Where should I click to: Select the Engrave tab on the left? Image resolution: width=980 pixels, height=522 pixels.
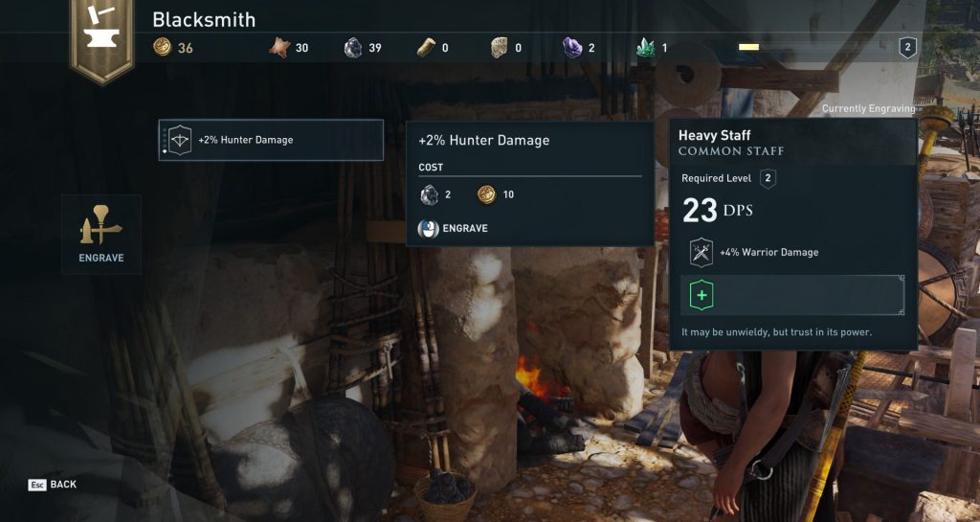101,235
